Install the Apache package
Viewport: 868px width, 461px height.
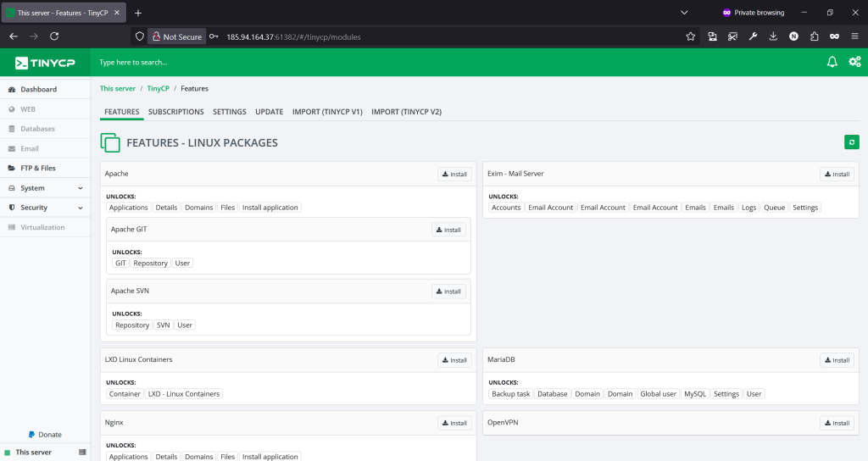[x=454, y=174]
